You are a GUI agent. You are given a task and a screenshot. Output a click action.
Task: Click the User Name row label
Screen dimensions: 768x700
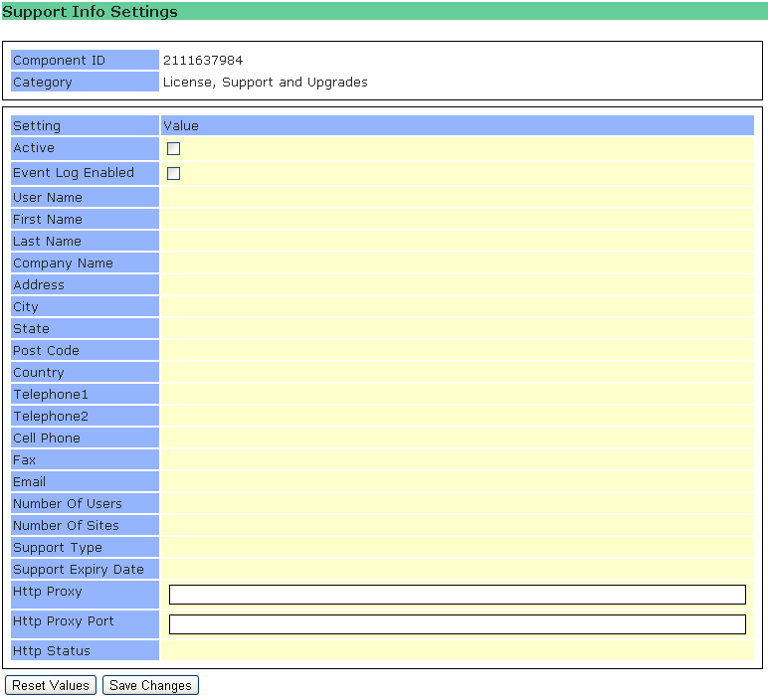pos(48,198)
